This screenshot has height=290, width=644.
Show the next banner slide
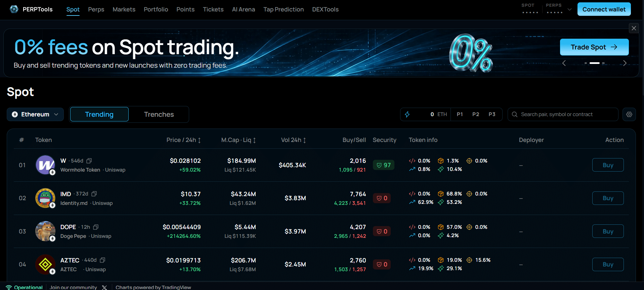[625, 63]
